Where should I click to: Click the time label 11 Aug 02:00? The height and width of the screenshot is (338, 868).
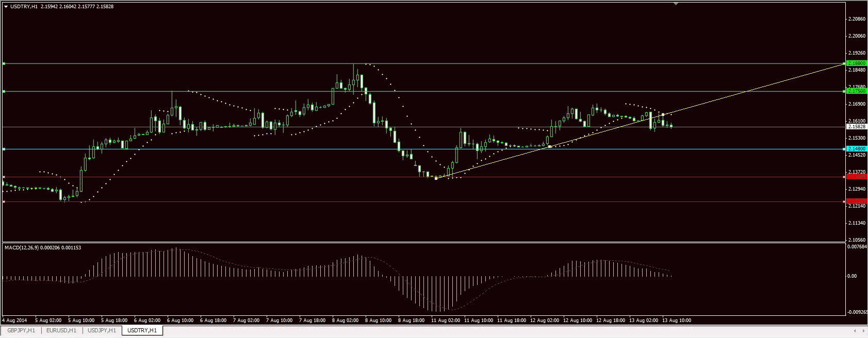446,320
